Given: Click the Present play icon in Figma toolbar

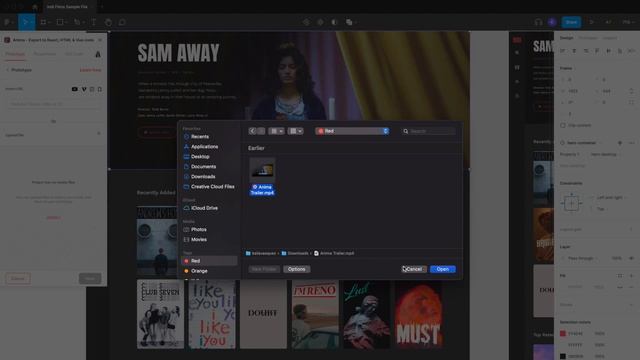Looking at the screenshot, I should (x=591, y=22).
